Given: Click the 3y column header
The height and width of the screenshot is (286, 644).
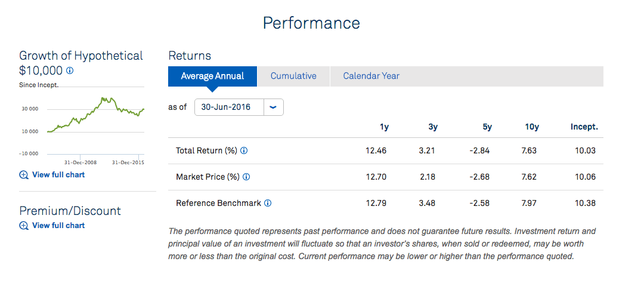Looking at the screenshot, I should pyautogui.click(x=433, y=127).
